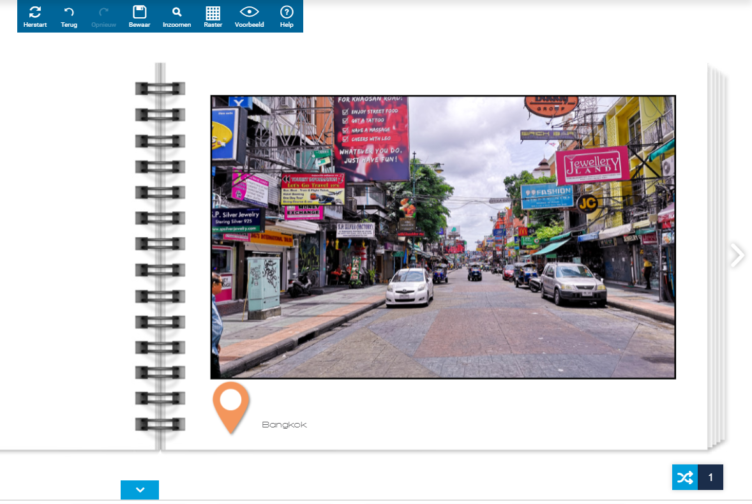Open the Help question mark

[x=287, y=15]
